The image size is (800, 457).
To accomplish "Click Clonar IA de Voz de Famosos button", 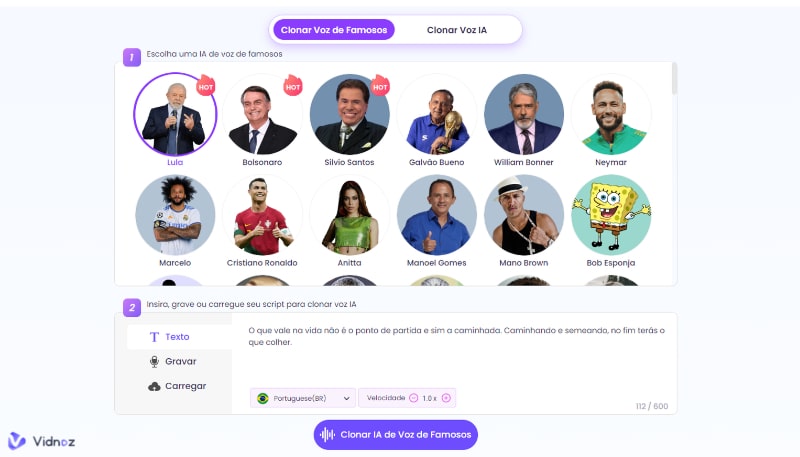I will click(x=395, y=435).
